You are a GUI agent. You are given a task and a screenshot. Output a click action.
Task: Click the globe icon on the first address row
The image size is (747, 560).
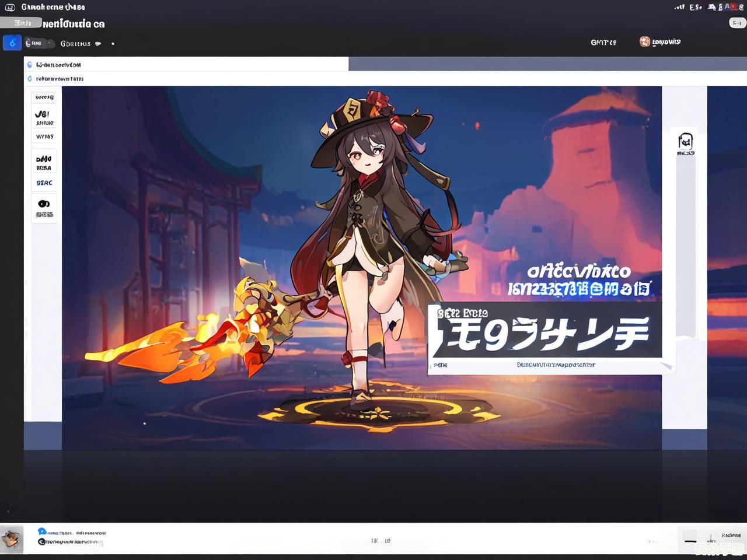click(x=30, y=65)
